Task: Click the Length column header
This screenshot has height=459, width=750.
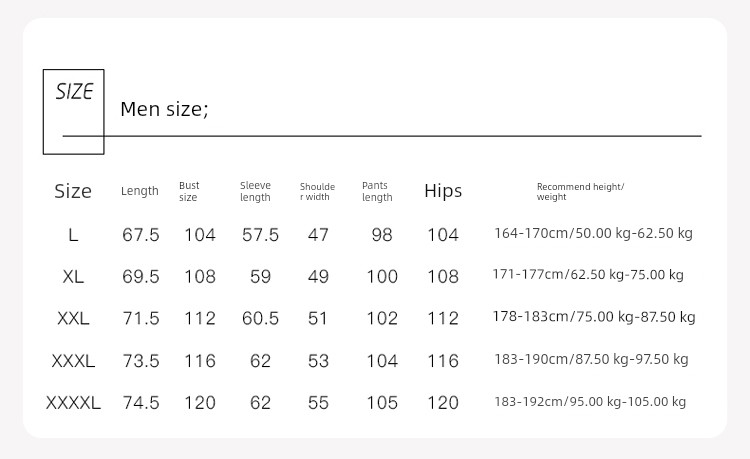Action: pos(140,191)
